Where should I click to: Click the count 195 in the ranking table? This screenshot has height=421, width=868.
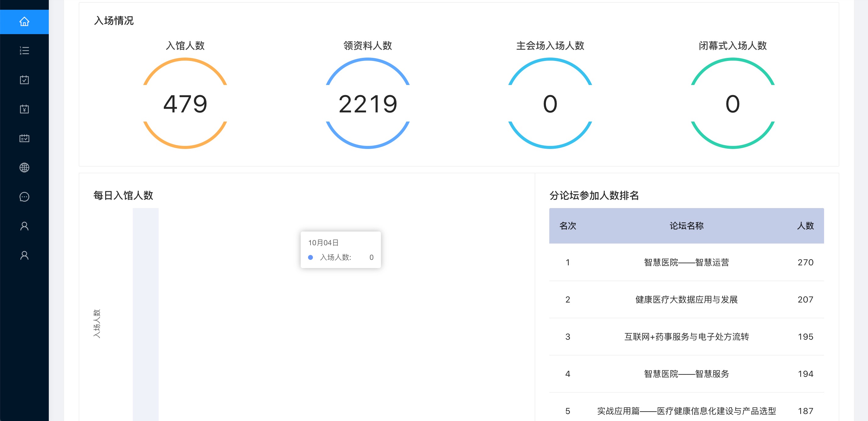click(x=805, y=337)
